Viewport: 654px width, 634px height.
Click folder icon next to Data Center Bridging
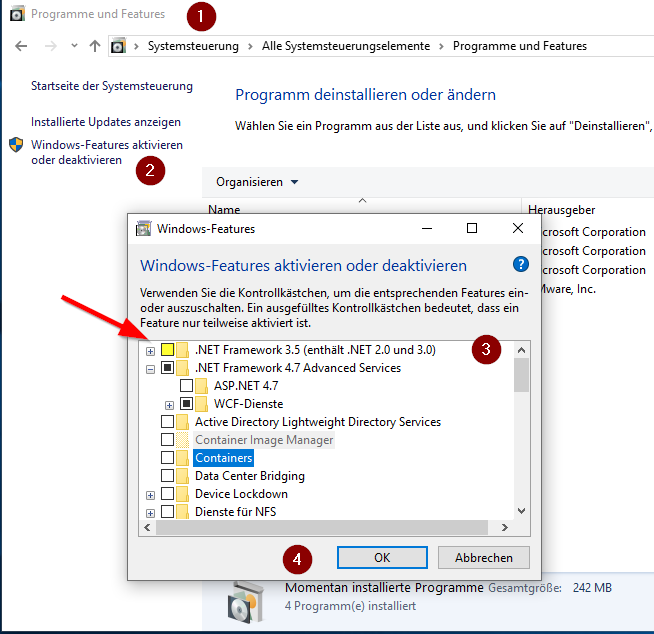[x=182, y=476]
